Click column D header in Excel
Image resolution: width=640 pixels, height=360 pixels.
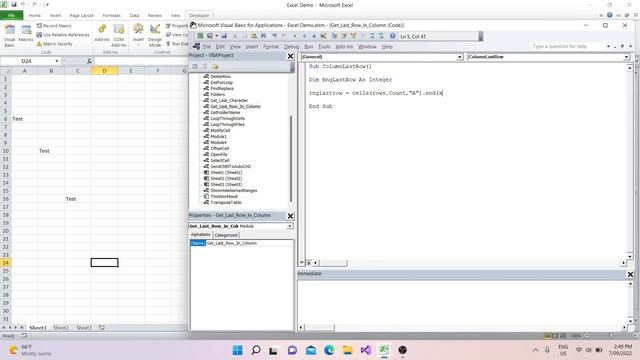tap(104, 71)
